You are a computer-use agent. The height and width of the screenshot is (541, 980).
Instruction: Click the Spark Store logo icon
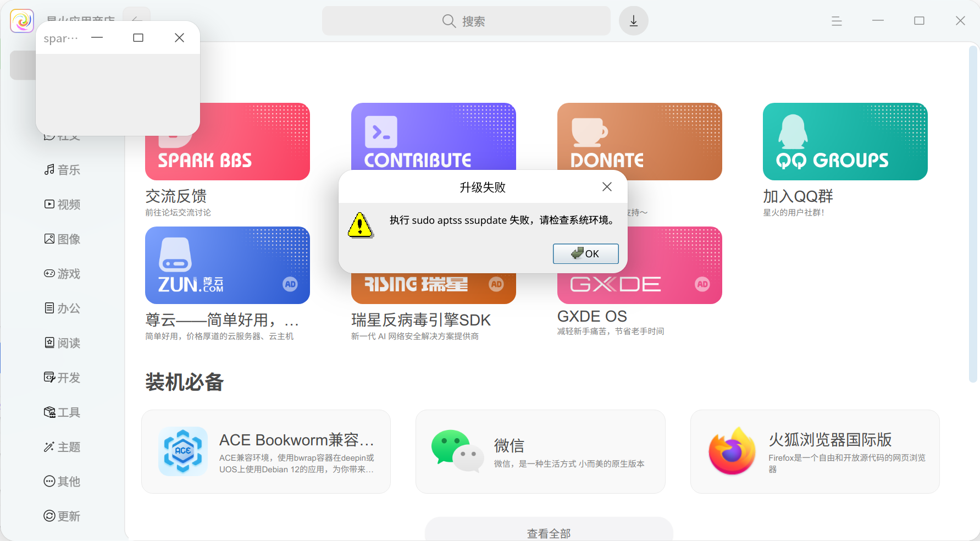point(22,21)
